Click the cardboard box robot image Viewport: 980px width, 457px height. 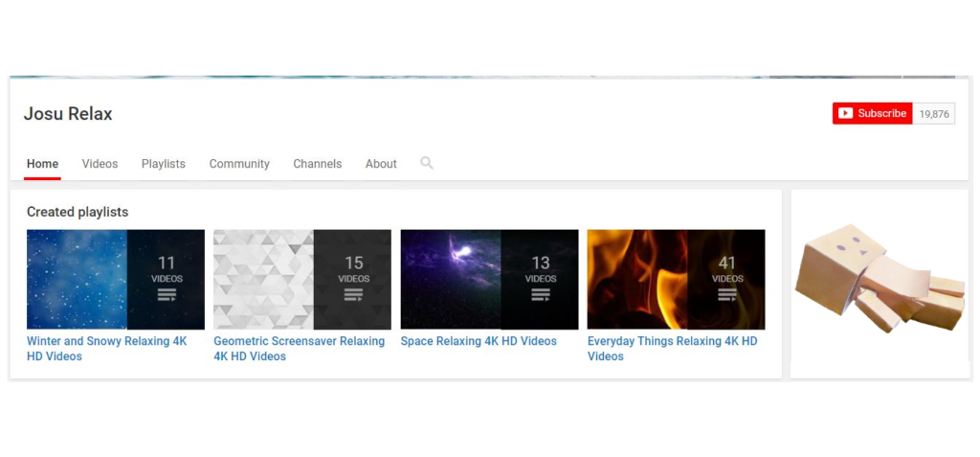[x=880, y=279]
